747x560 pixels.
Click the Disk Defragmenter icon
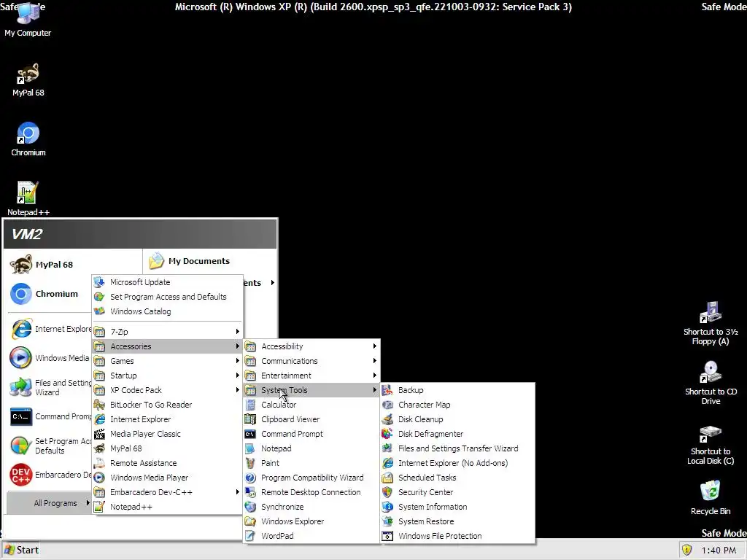(387, 434)
